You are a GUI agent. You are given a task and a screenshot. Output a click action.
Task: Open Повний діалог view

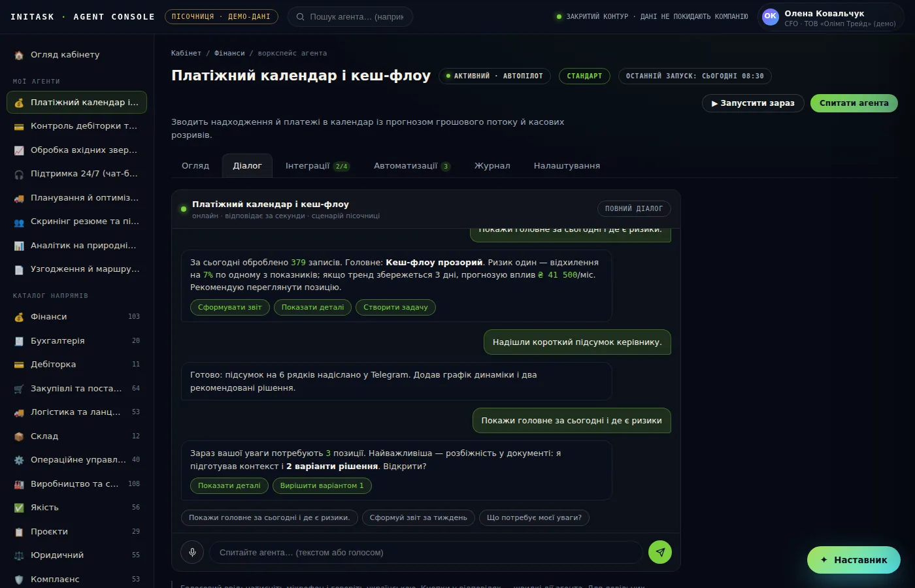pos(634,208)
